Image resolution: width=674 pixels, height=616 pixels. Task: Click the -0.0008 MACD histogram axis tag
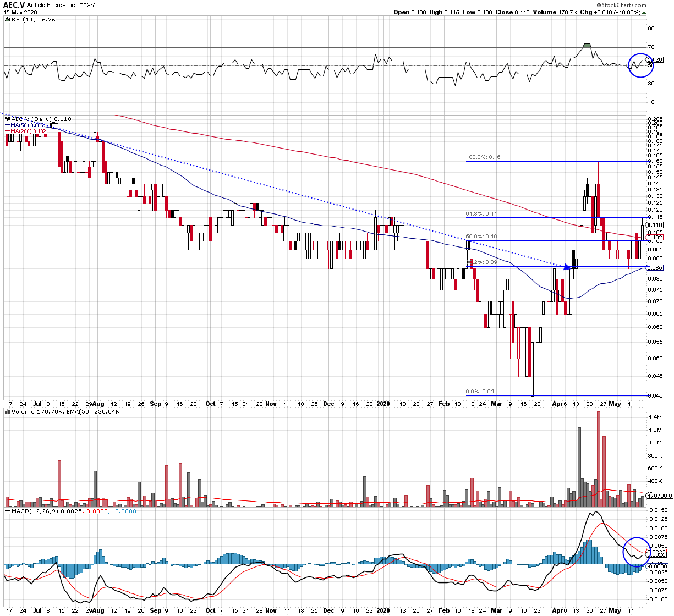click(x=657, y=566)
